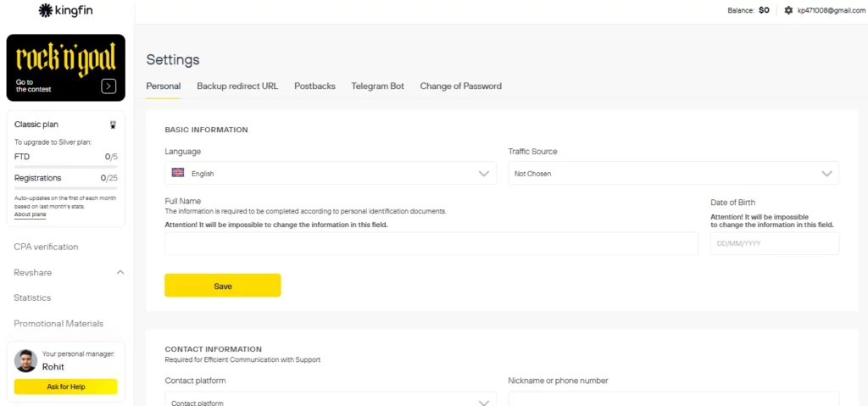
Task: Switch to Backup redirect URL tab
Action: 237,86
